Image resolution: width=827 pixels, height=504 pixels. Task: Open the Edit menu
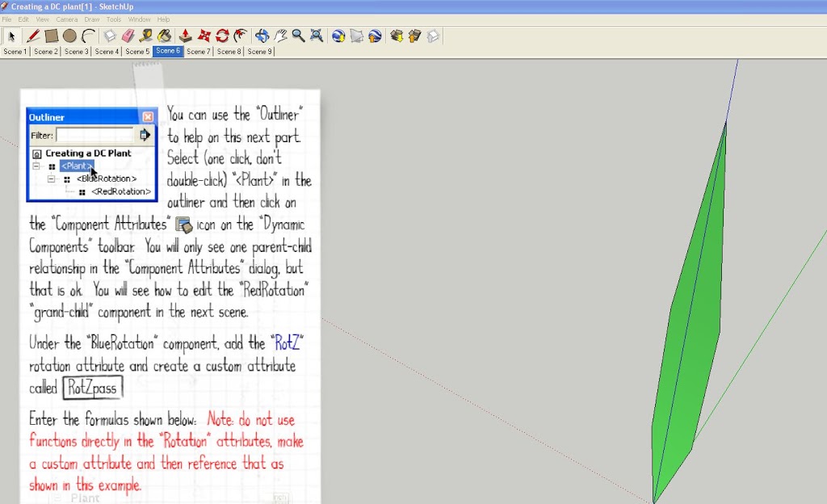[23, 19]
